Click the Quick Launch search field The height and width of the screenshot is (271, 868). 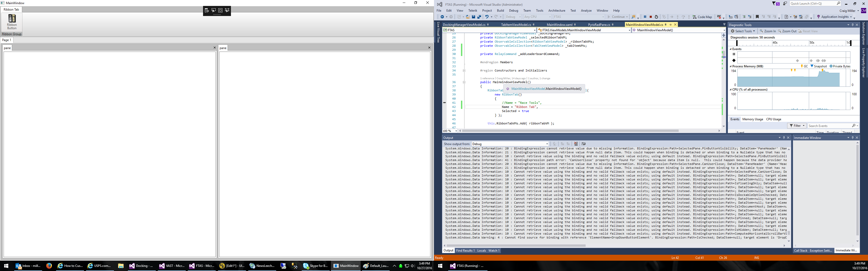tap(812, 4)
